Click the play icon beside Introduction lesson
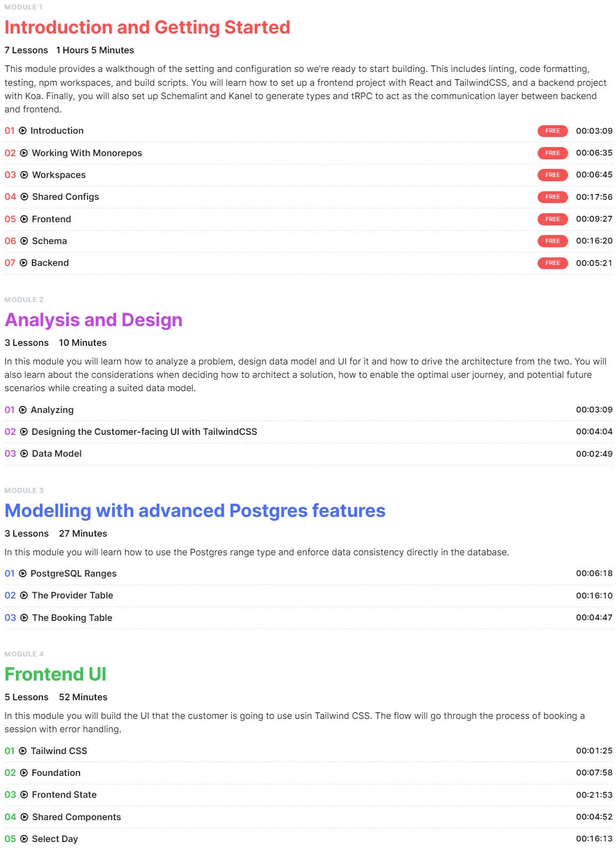 [x=23, y=131]
